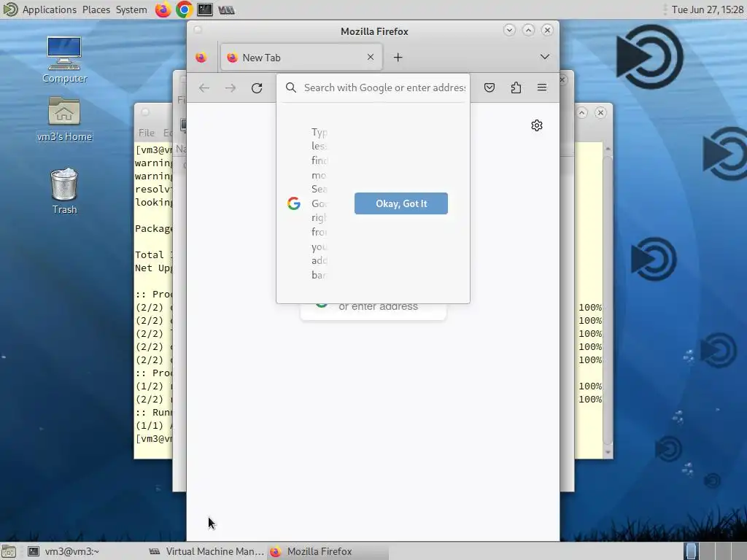The height and width of the screenshot is (560, 747).
Task: Open the Firefox extensions puzzle icon
Action: (516, 87)
